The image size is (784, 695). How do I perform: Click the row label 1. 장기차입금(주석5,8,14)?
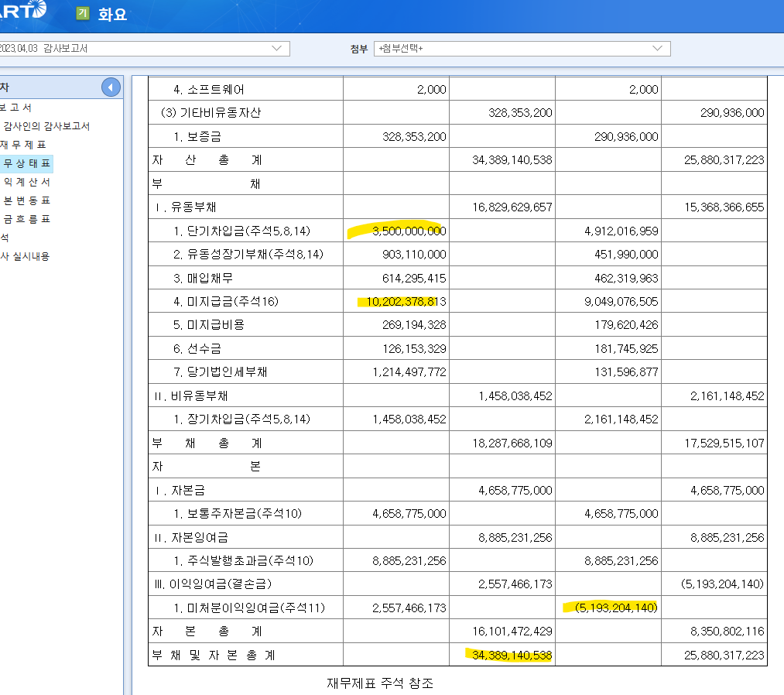[242, 419]
